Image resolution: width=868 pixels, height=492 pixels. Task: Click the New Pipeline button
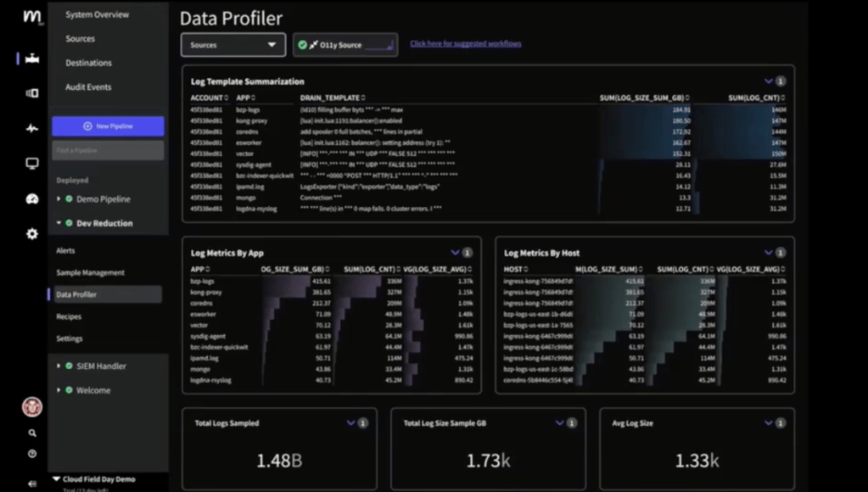pos(108,126)
